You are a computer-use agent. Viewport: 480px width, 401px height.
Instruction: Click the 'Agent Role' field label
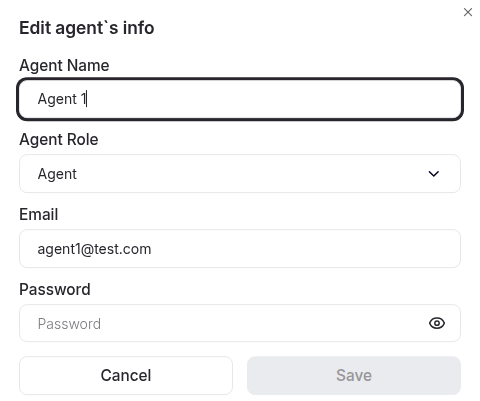(x=59, y=140)
